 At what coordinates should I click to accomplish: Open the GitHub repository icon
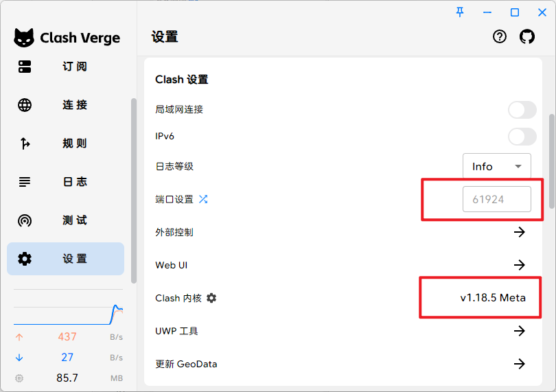(527, 36)
